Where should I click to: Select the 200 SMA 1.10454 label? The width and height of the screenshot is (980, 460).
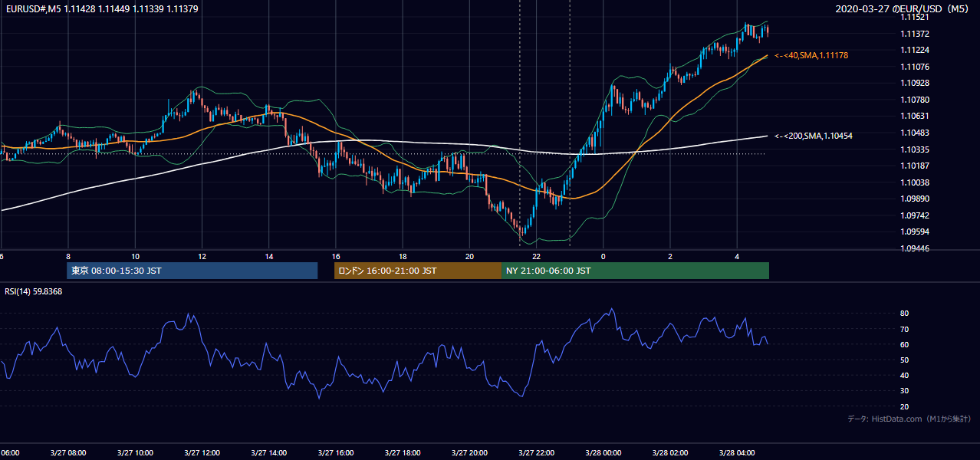(814, 136)
